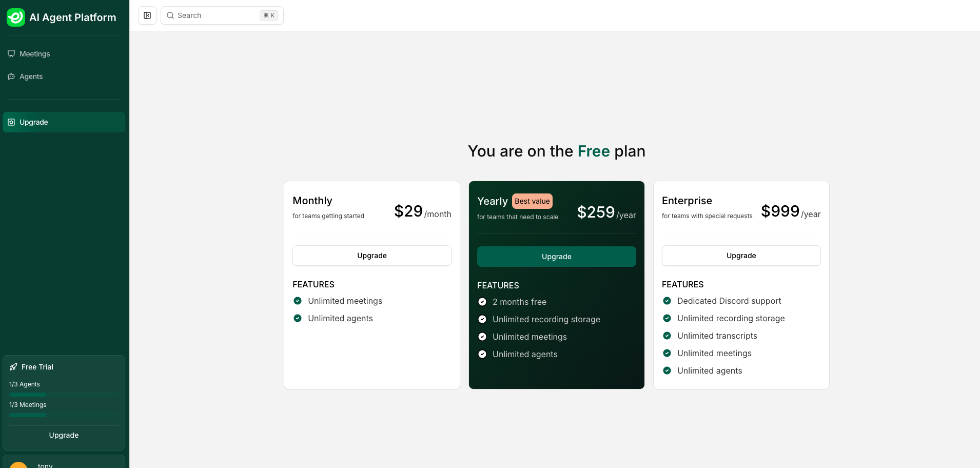The width and height of the screenshot is (980, 468).
Task: Click the Upgrade button on Enterprise plan
Action: (x=741, y=256)
